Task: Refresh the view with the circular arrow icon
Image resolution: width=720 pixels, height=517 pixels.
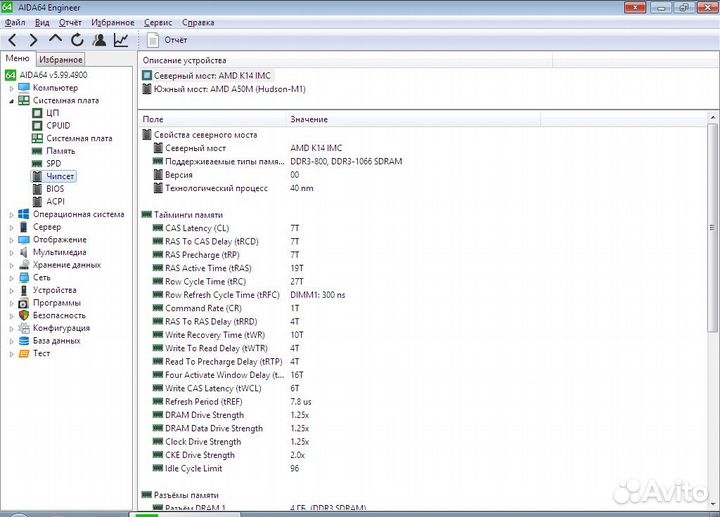Action: point(77,40)
